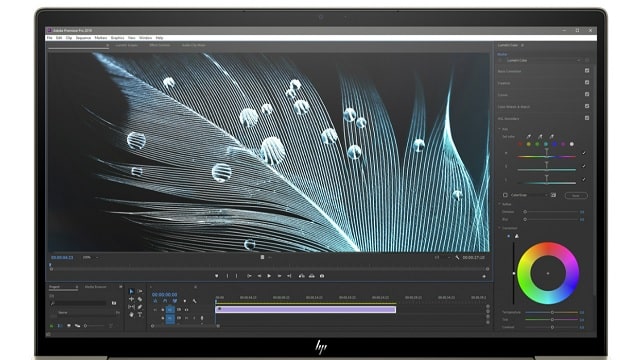Select the Hand tool
Image resolution: width=640 pixels, height=360 pixels.
point(131,315)
